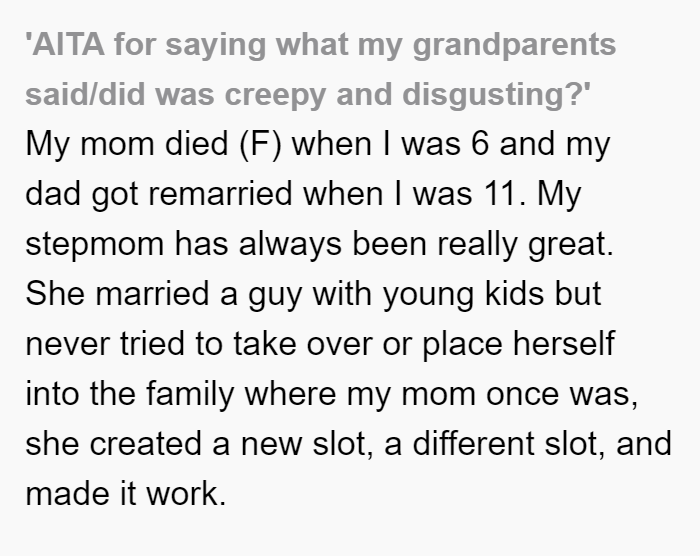Click the phrase 'place herself'
The width and height of the screenshot is (700, 556).
coord(518,344)
